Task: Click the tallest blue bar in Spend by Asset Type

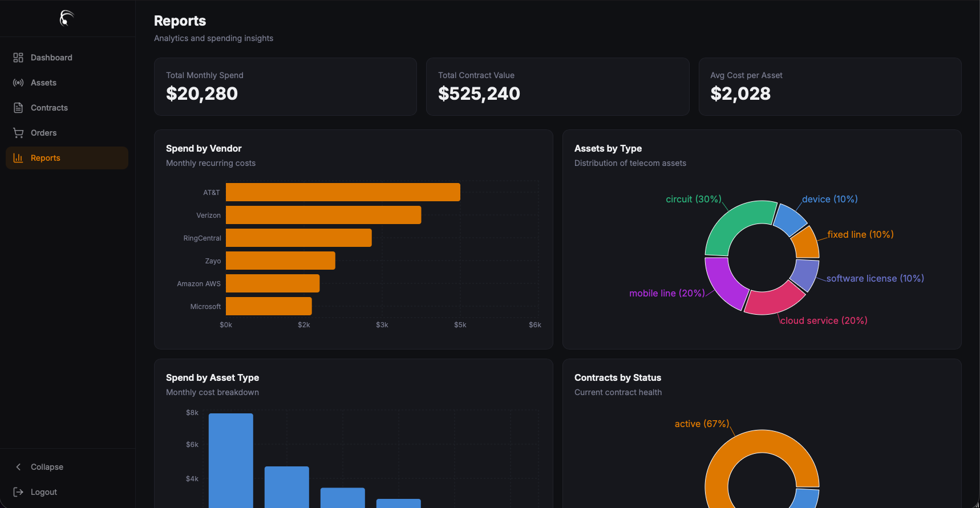Action: (x=231, y=461)
